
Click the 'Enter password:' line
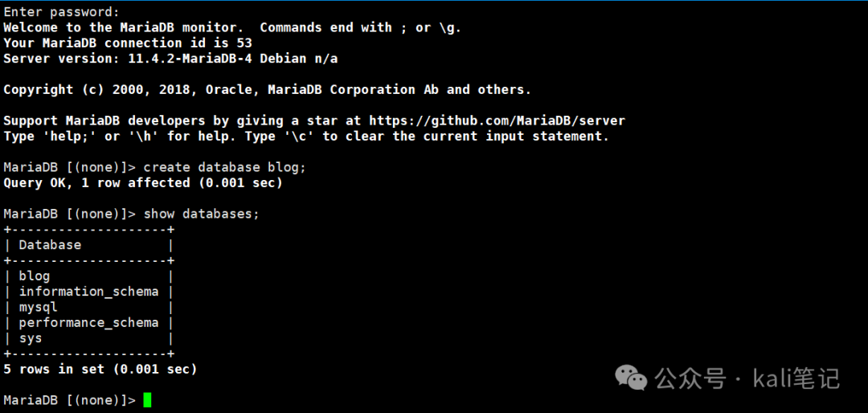tap(61, 11)
